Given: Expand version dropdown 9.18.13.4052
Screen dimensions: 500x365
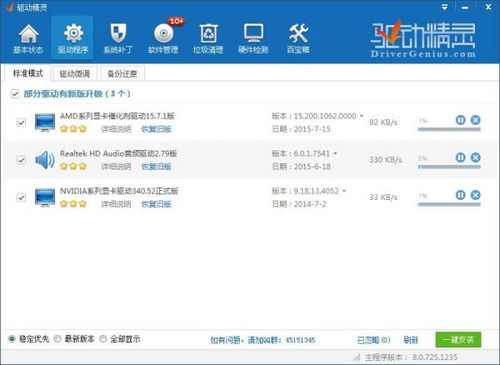Looking at the screenshot, I should click(344, 191).
